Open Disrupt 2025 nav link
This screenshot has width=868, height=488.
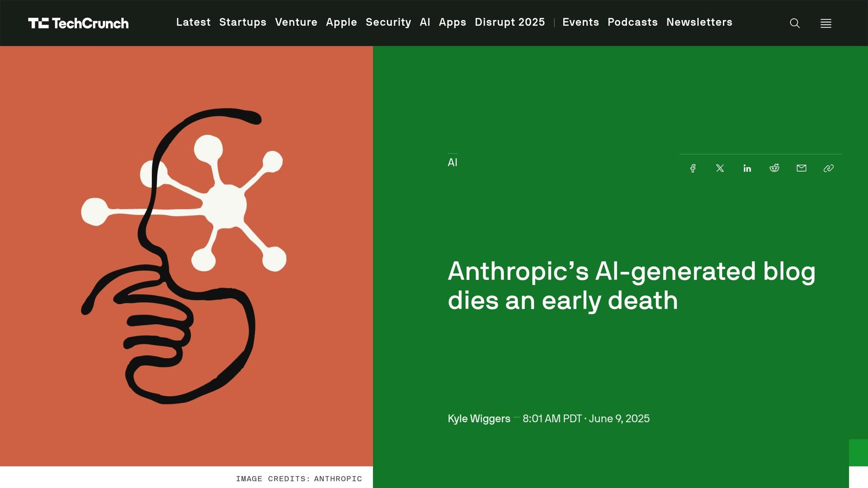click(x=509, y=22)
